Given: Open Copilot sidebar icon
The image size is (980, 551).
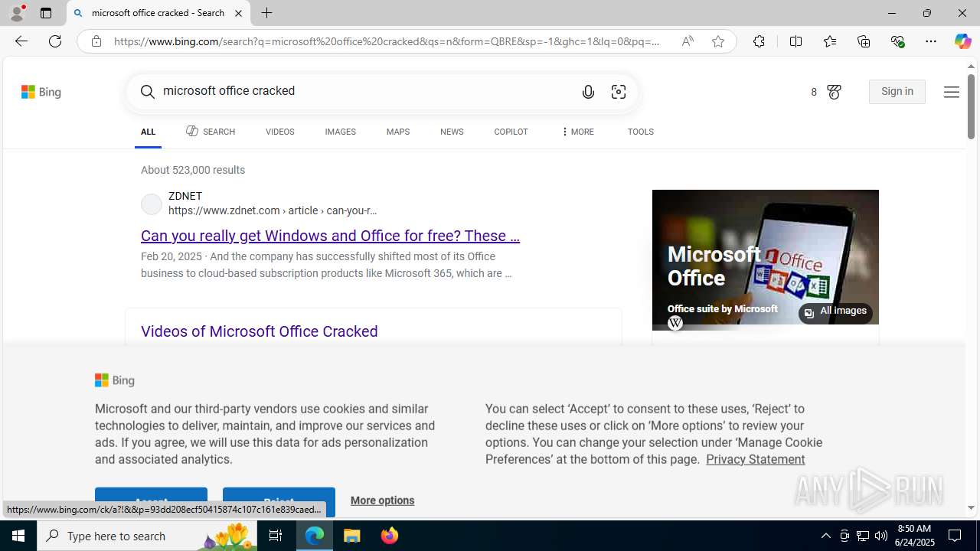Looking at the screenshot, I should (962, 41).
